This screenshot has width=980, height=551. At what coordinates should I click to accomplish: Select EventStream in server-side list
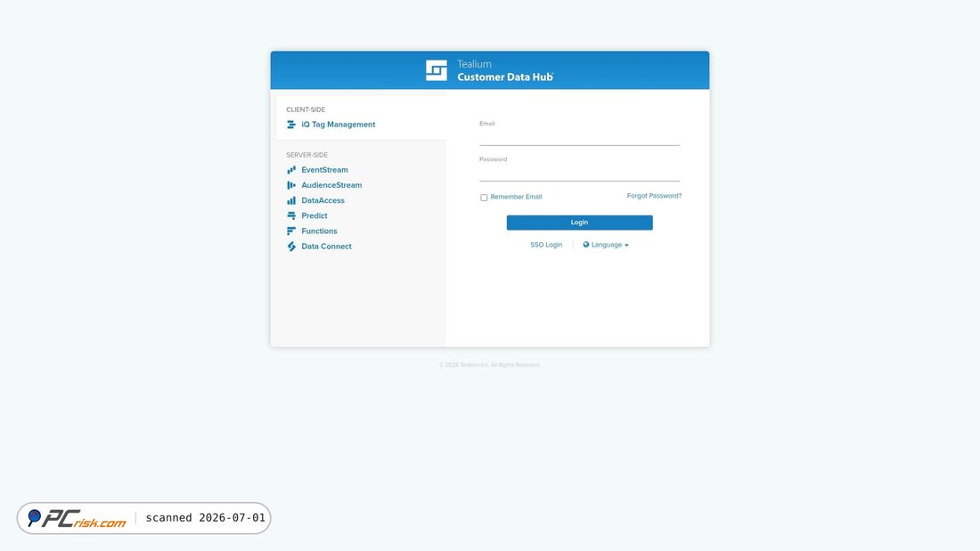[324, 170]
